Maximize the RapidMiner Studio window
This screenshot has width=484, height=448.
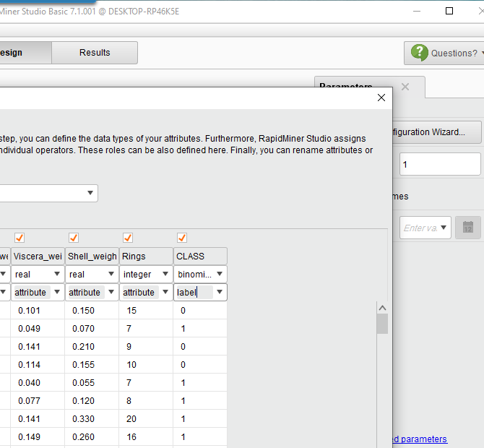pyautogui.click(x=449, y=11)
